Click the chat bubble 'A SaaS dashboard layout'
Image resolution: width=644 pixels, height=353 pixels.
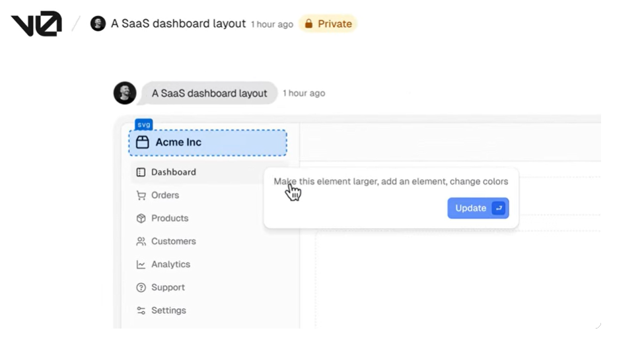[x=209, y=93]
